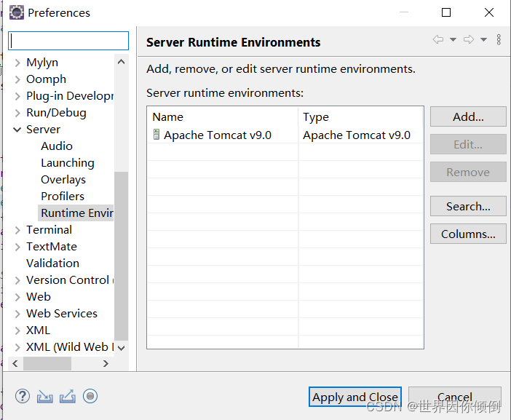Click Apply and Close button

[355, 397]
